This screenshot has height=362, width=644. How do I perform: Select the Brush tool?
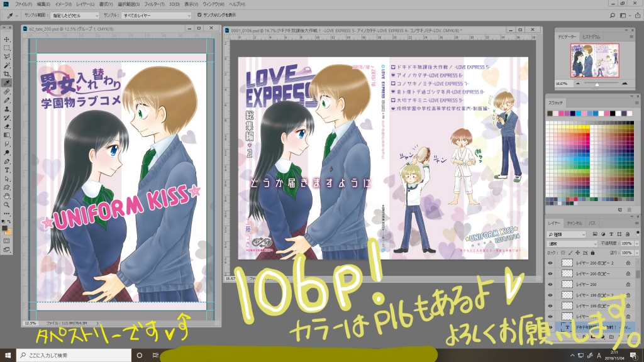click(7, 101)
